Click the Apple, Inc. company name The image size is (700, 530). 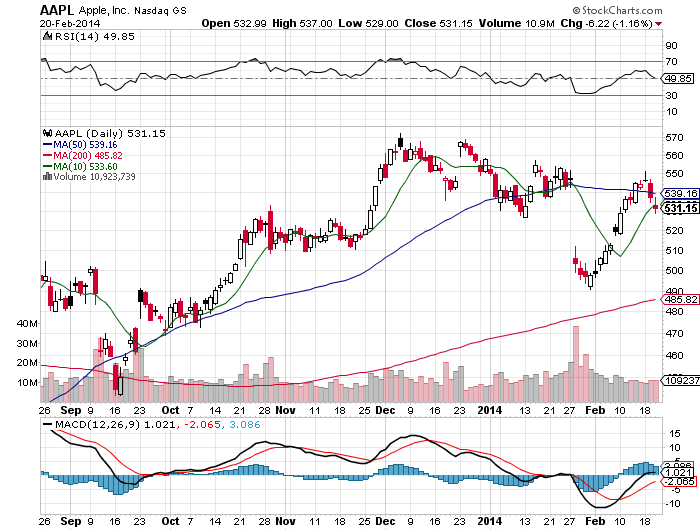point(105,10)
